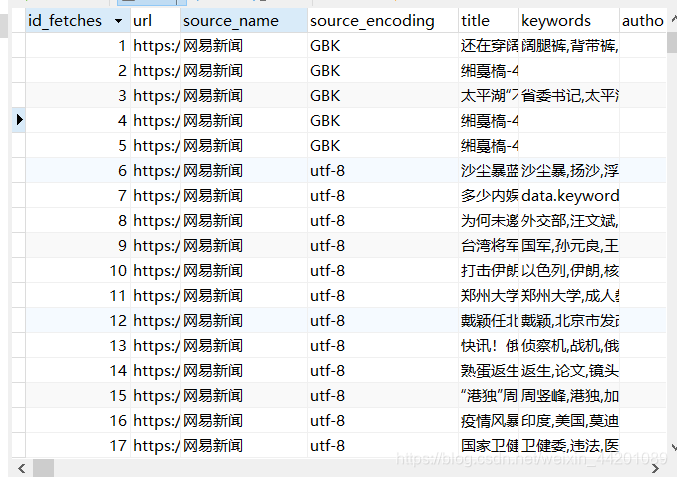Screen dimensions: 677x477
Task: Select id_fetches cell with value 12
Action: pos(78,320)
